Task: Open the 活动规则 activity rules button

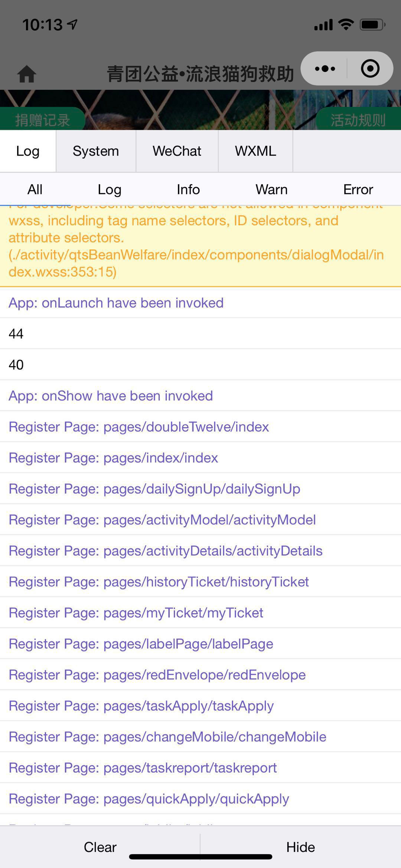Action: (x=358, y=119)
